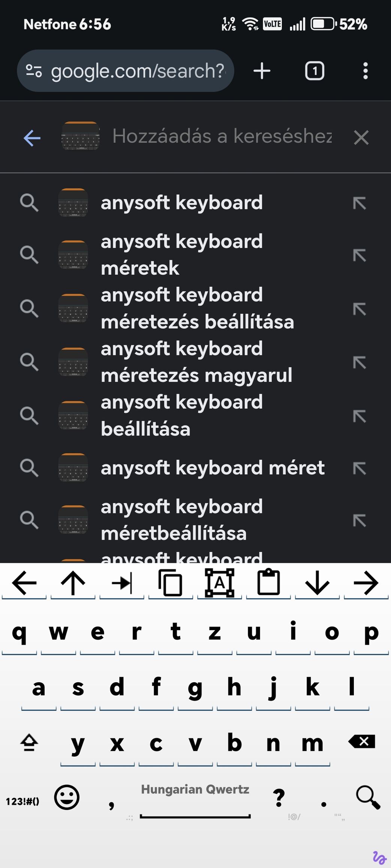The image size is (391, 868).
Task: Insert 'anysoft keyboard beállítása' suggestion via arrow
Action: point(359,416)
